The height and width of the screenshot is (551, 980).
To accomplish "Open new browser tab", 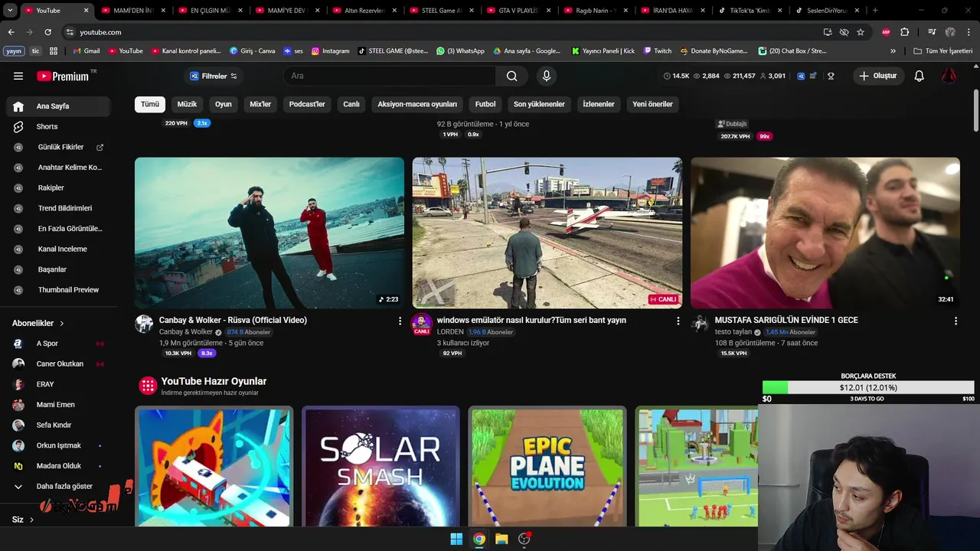I will pos(875,11).
